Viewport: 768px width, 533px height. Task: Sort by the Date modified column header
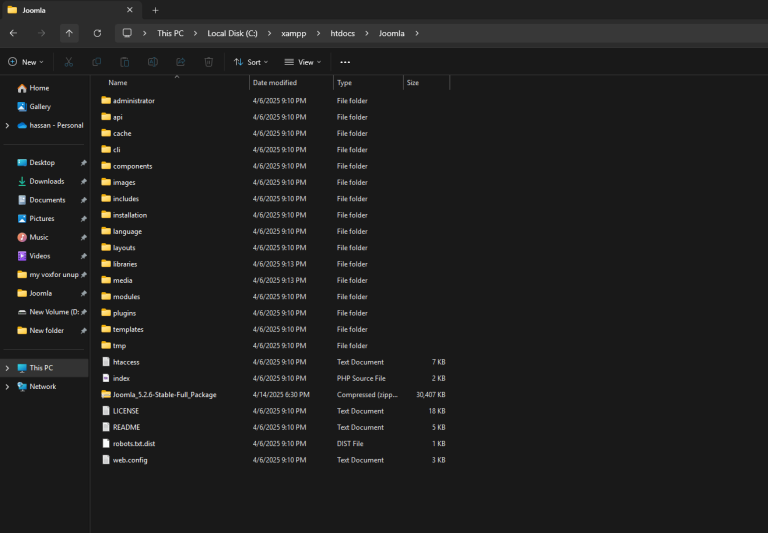click(x=275, y=83)
